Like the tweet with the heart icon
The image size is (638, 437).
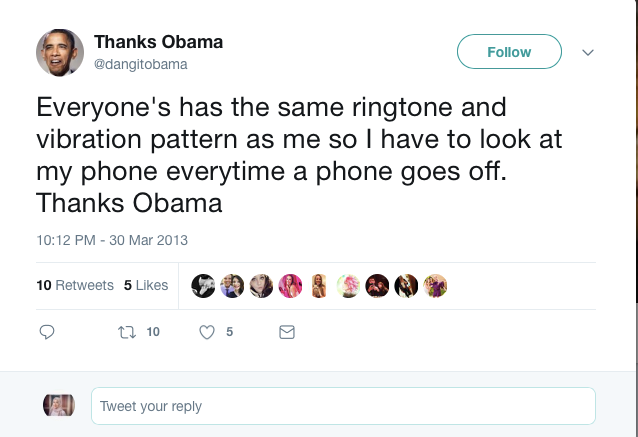208,332
